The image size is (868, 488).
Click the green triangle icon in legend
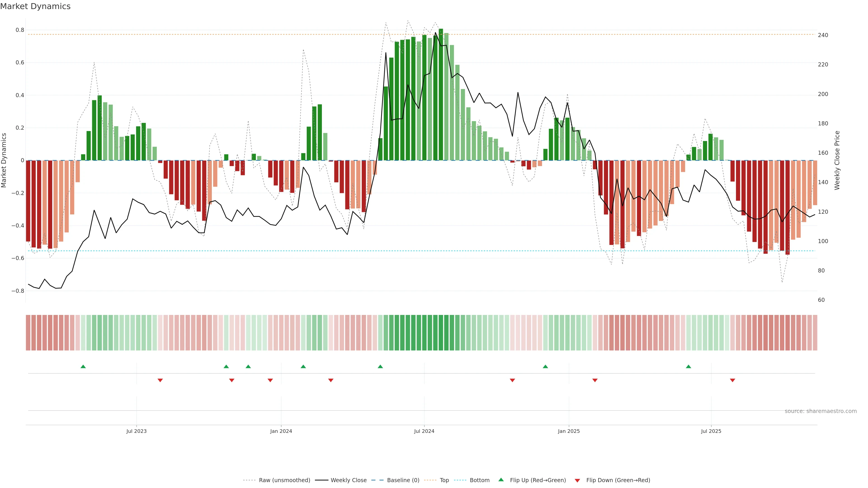point(501,480)
